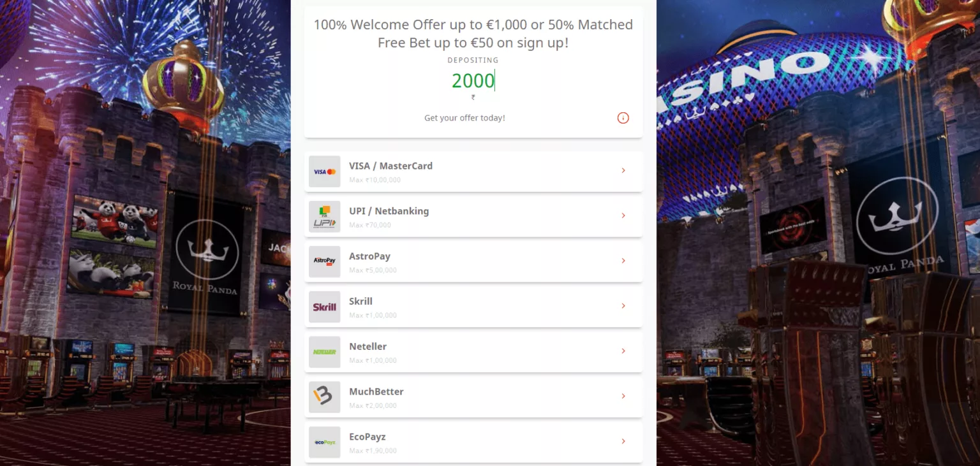Screen dimensions: 980x466
Task: Click the deposit amount field showing 2000
Action: coord(473,81)
